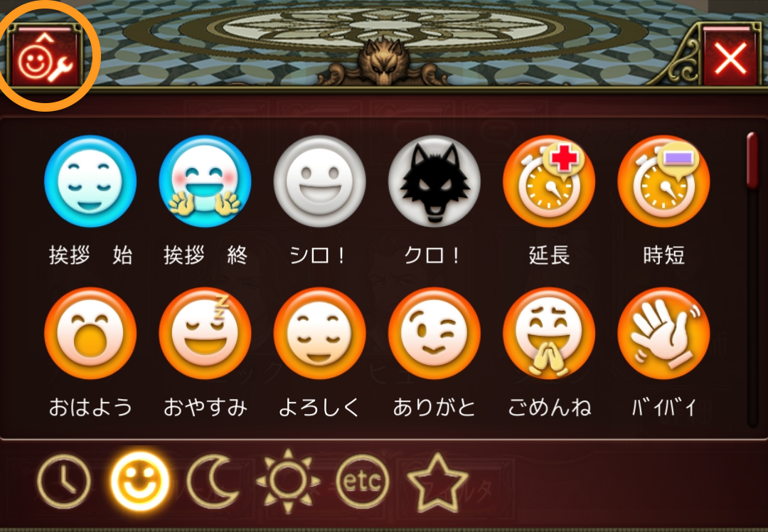Screen dimensions: 768x532
Task: Choose the 挨拶 終 laughing stamp
Action: [205, 181]
